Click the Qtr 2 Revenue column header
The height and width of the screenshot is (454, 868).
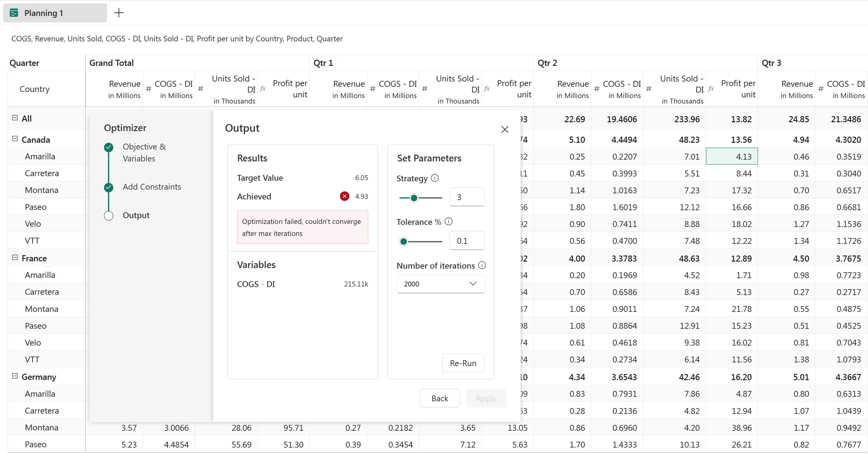[573, 89]
